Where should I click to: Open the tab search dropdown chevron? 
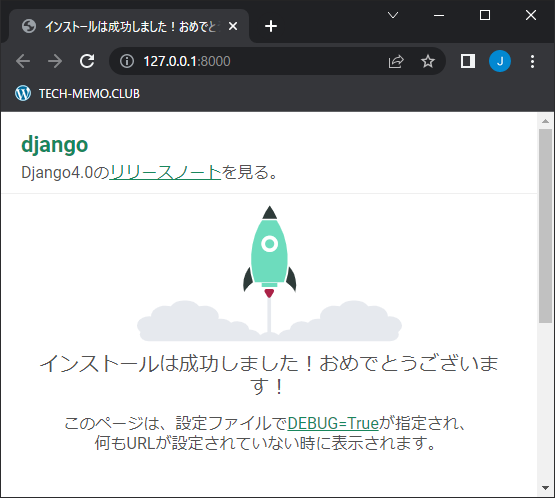click(x=393, y=15)
